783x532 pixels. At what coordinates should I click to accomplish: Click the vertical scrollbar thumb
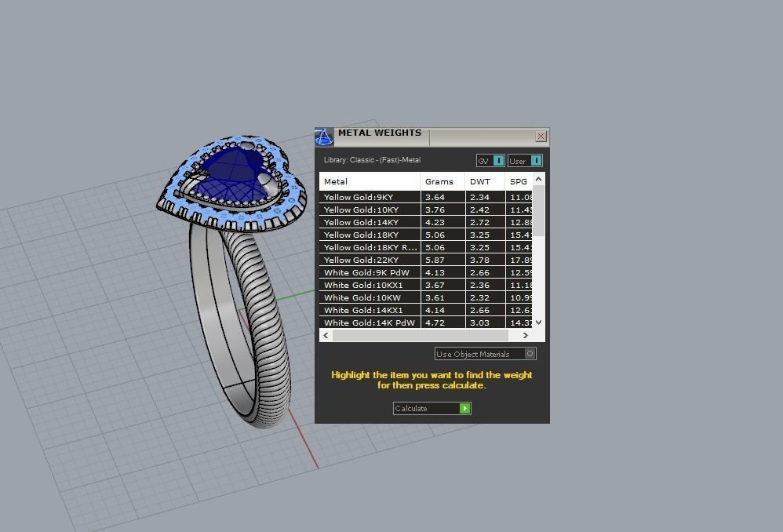538,210
